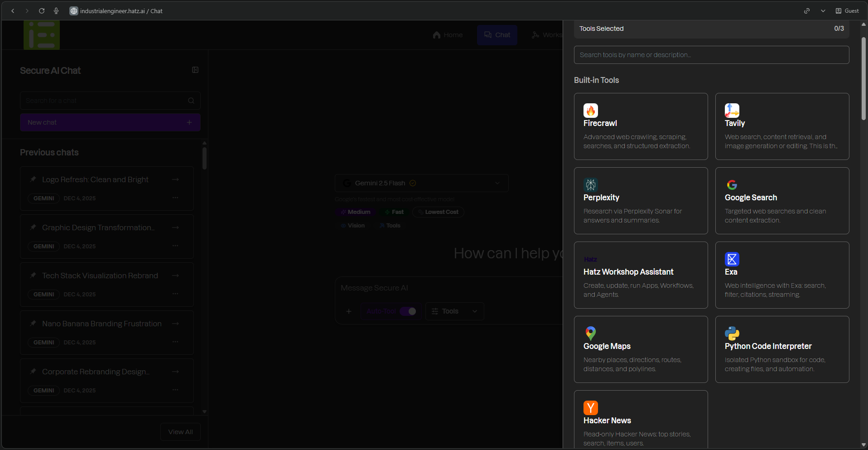Image resolution: width=868 pixels, height=450 pixels.
Task: Click the Exa tool icon
Action: pos(732,259)
